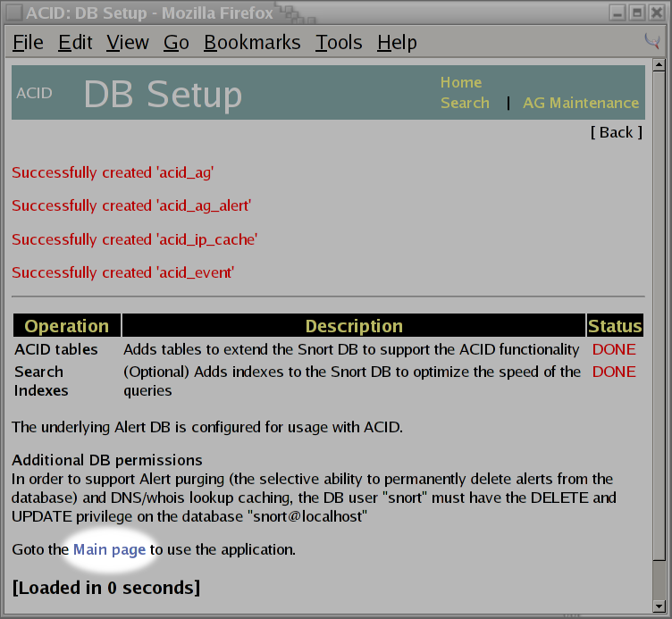Follow the Main page link
Image resolution: width=672 pixels, height=619 pixels.
click(109, 549)
